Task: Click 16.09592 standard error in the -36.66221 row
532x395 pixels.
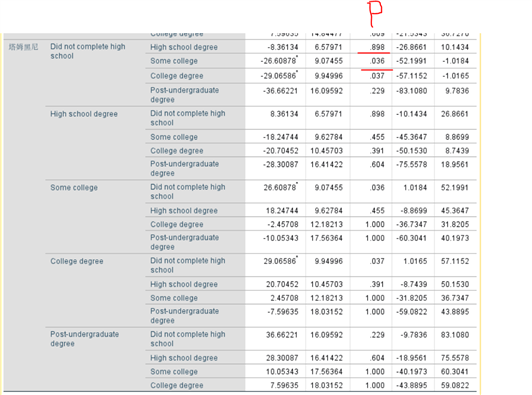Action: point(326,91)
